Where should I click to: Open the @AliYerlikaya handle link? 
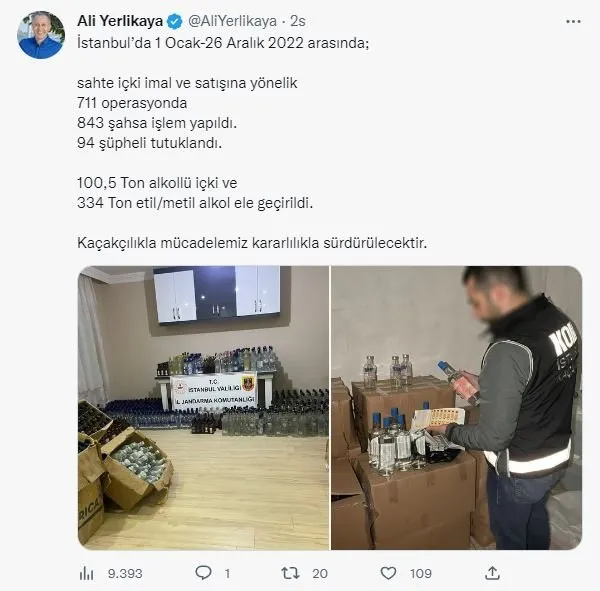232,21
